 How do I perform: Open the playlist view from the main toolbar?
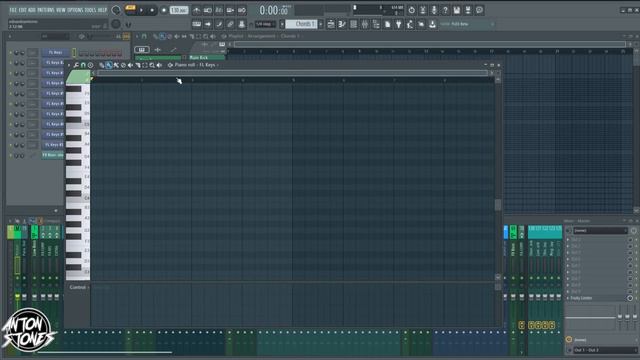pyautogui.click(x=331, y=24)
